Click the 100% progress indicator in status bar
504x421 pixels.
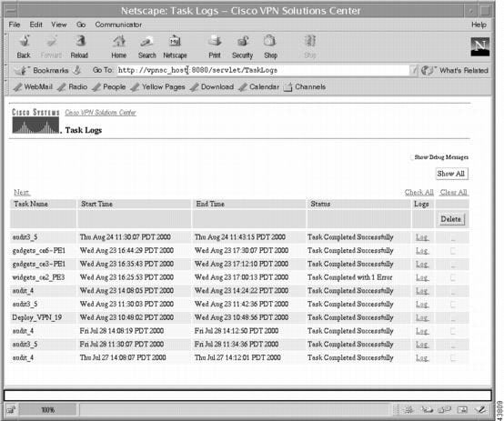(48, 410)
